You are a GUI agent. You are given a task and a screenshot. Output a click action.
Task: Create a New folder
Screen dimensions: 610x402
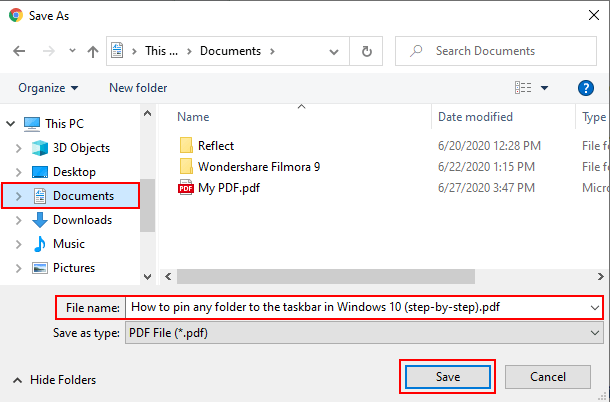tap(138, 88)
